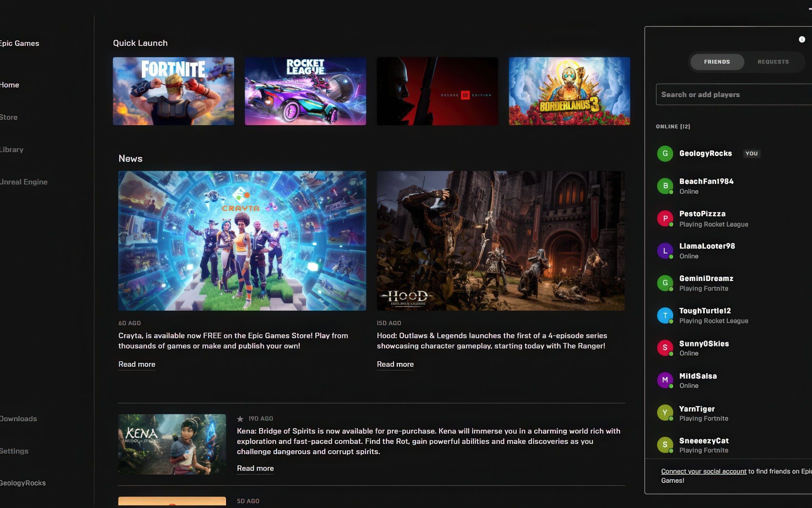Click SneeeezyCat avatar icon

665,445
